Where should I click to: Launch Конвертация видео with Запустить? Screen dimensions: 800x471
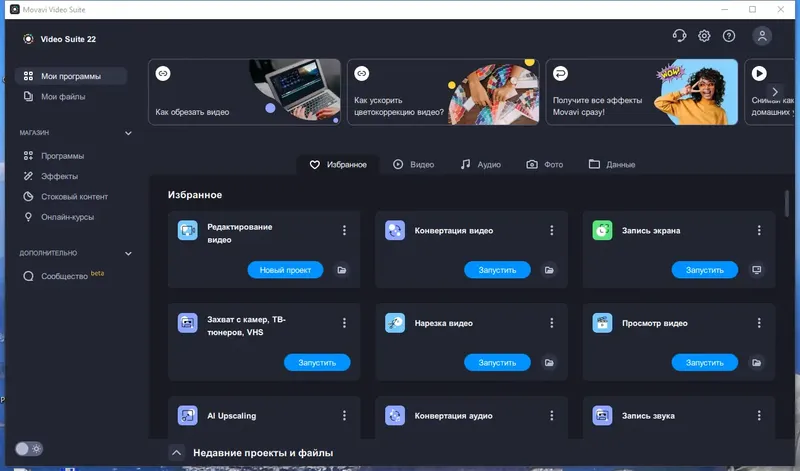[497, 270]
